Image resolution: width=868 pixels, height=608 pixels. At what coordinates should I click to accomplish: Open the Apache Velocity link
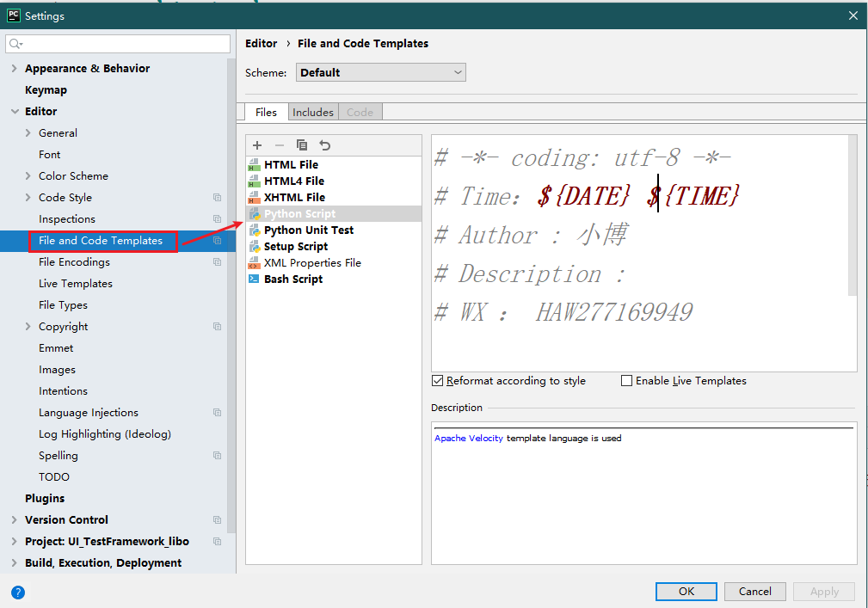468,439
